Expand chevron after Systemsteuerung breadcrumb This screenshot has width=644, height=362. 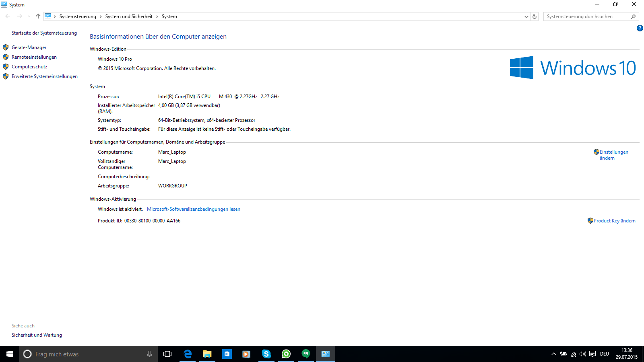click(101, 16)
